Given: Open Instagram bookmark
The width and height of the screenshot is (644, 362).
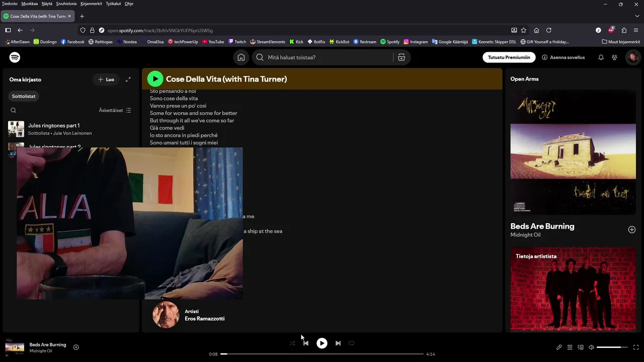Looking at the screenshot, I should coord(416,42).
